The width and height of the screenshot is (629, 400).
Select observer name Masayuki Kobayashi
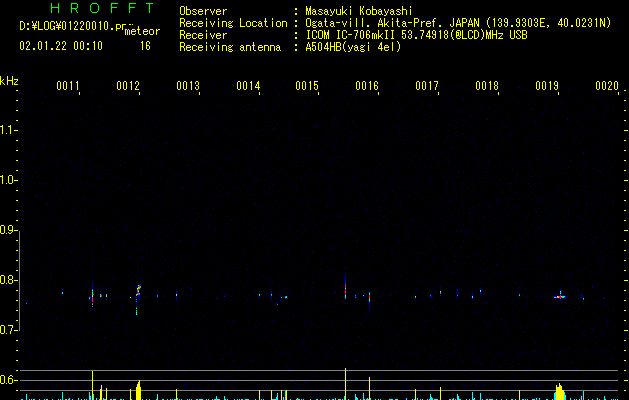click(359, 11)
